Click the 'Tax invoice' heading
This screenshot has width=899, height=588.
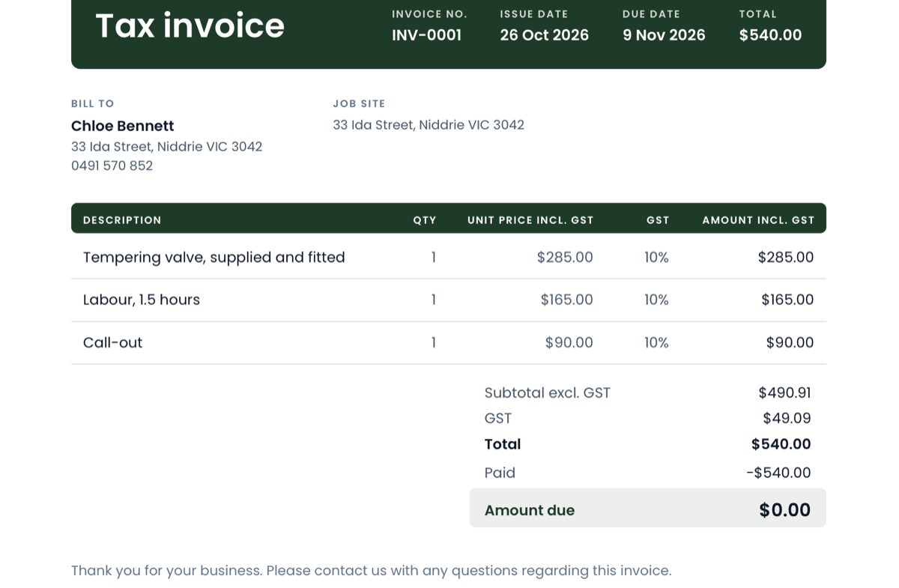190,26
